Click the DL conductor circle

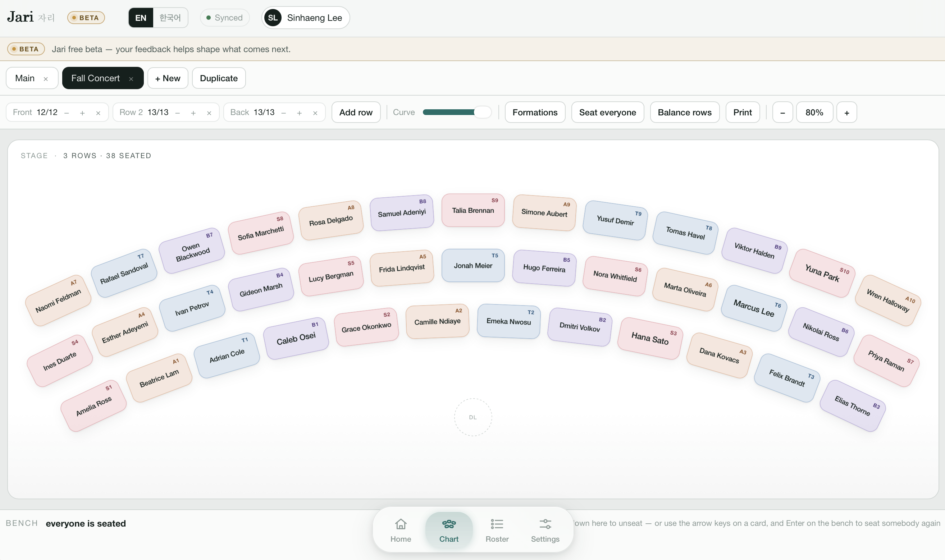(473, 417)
